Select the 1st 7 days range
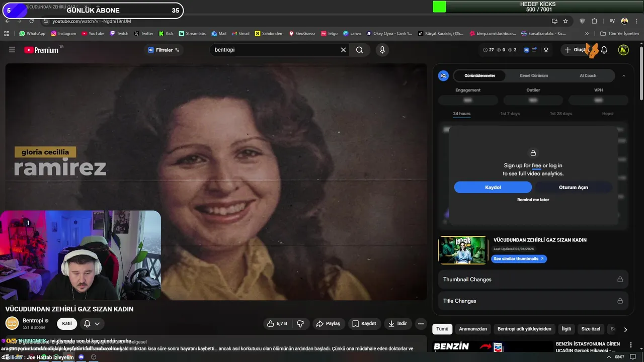The image size is (644, 362). [x=510, y=114]
